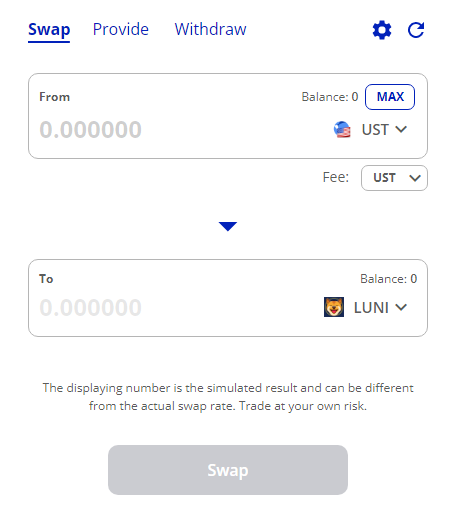
Task: Click the blue down-arrow between From and To
Action: click(228, 226)
